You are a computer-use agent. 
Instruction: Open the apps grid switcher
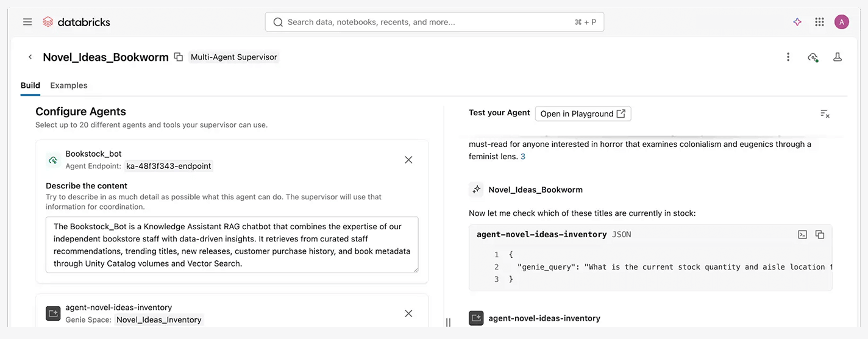[x=820, y=22]
